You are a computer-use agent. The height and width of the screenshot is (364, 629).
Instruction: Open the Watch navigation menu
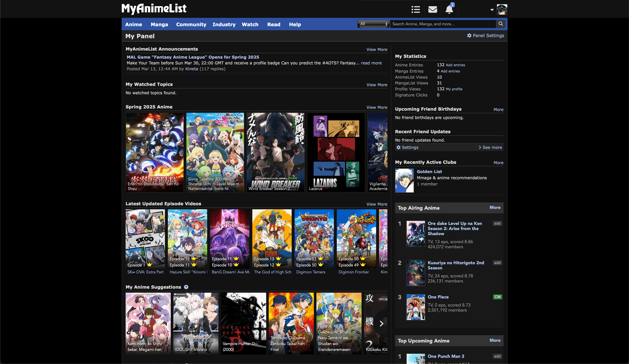pos(250,24)
